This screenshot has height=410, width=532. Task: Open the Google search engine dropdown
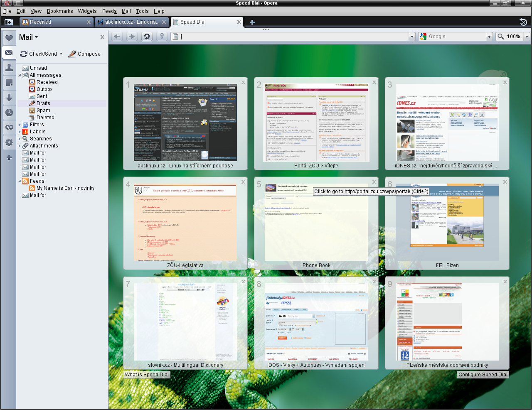click(489, 37)
